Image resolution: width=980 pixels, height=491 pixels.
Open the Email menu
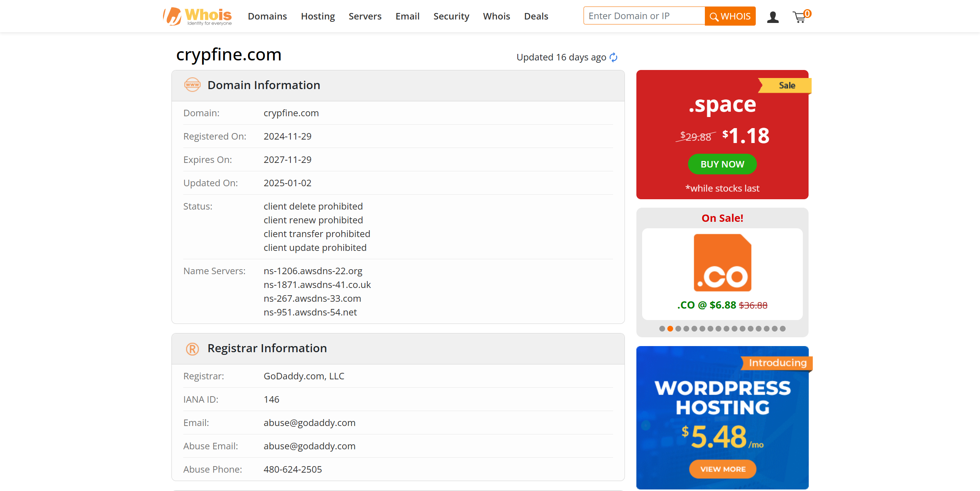407,16
